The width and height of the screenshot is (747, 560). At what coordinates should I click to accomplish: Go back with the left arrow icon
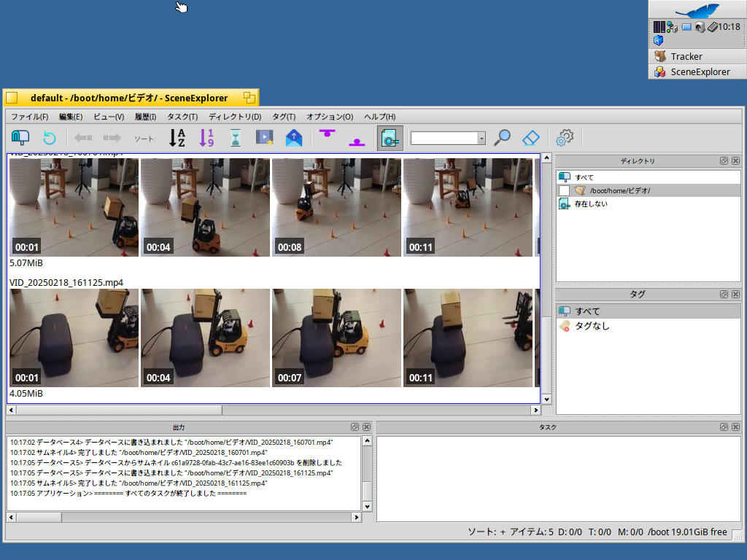(x=83, y=138)
